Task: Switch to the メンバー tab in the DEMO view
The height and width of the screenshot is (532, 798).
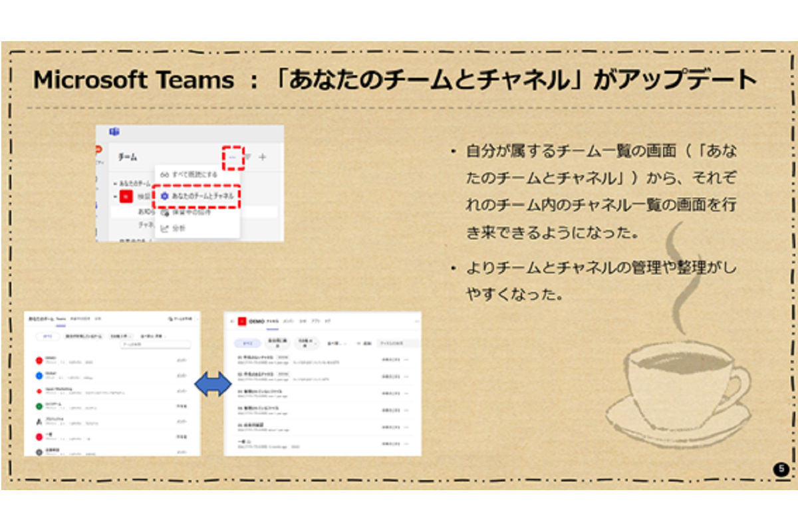Action: (289, 321)
